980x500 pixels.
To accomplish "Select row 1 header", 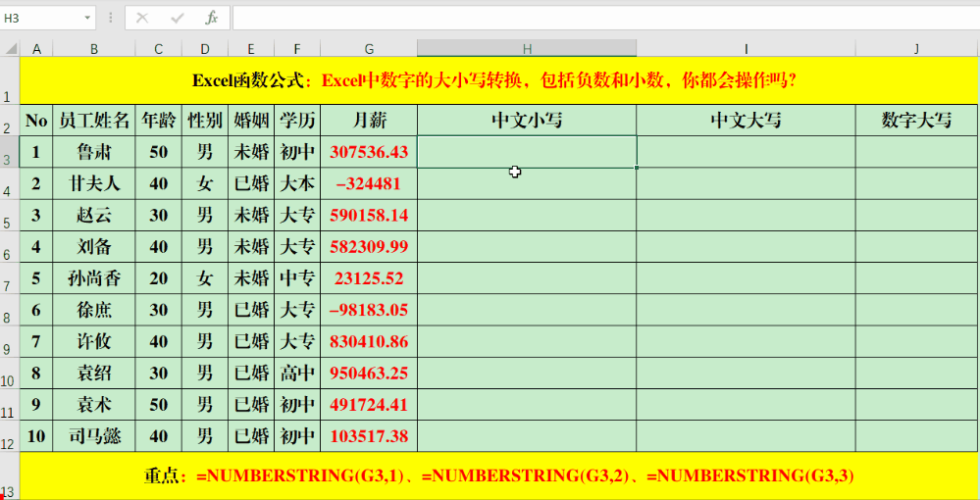I will pyautogui.click(x=10, y=80).
